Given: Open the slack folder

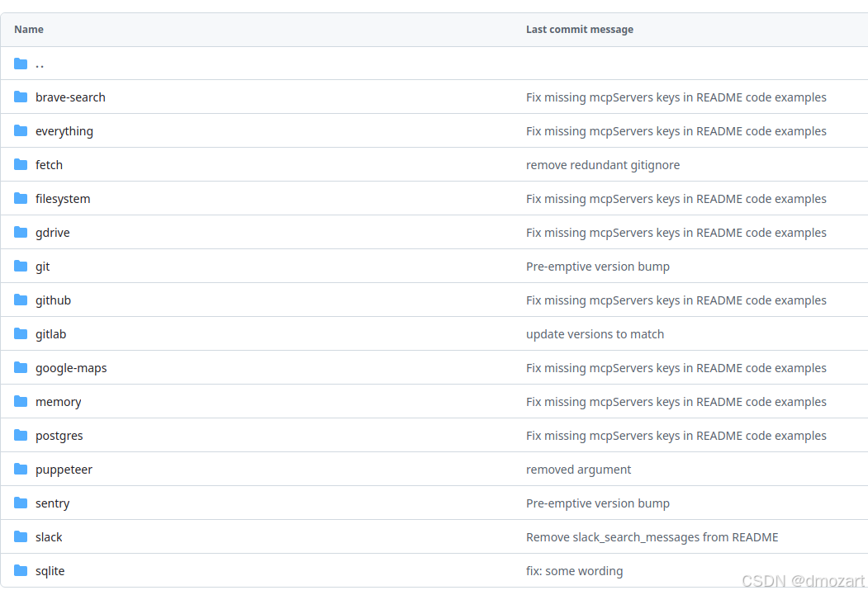Looking at the screenshot, I should 49,537.
